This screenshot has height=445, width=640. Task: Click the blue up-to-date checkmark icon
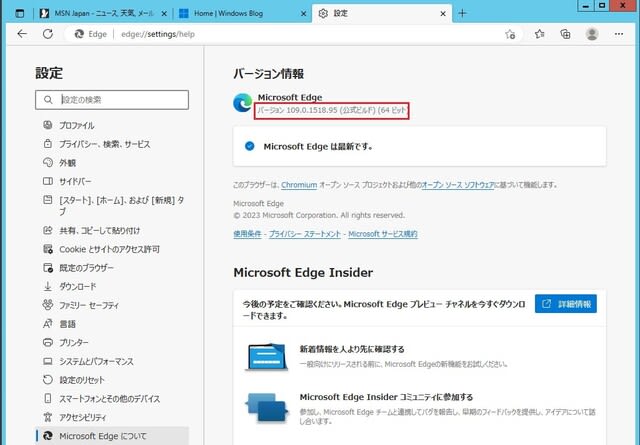pos(249,146)
